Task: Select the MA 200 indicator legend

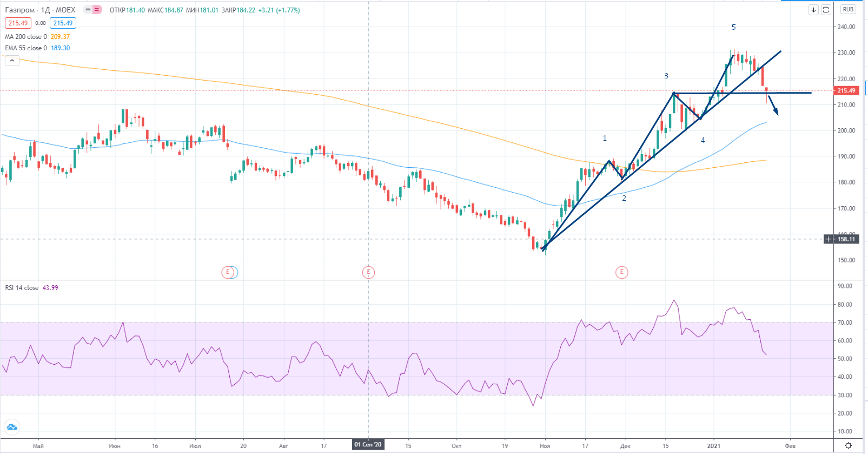Action: 26,37
